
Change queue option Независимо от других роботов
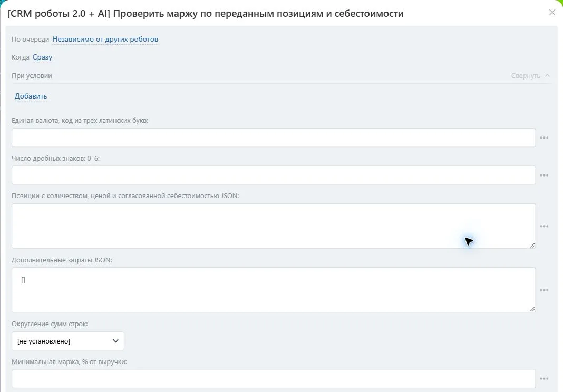point(105,39)
